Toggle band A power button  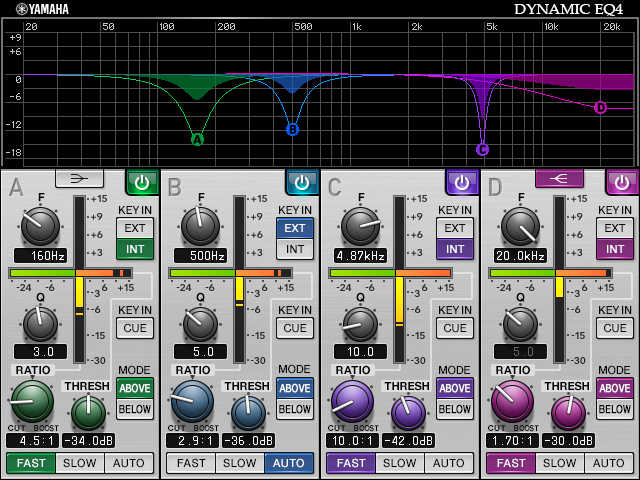coord(142,182)
